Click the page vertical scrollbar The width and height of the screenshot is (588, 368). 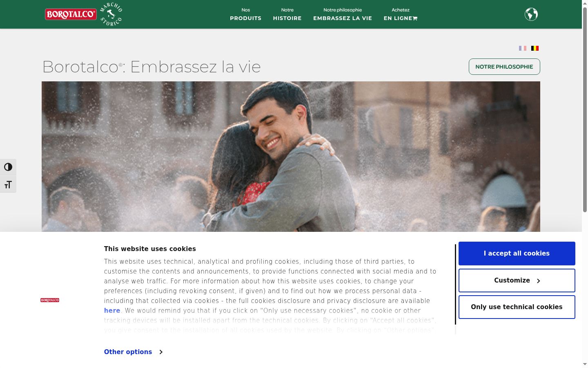point(585,110)
